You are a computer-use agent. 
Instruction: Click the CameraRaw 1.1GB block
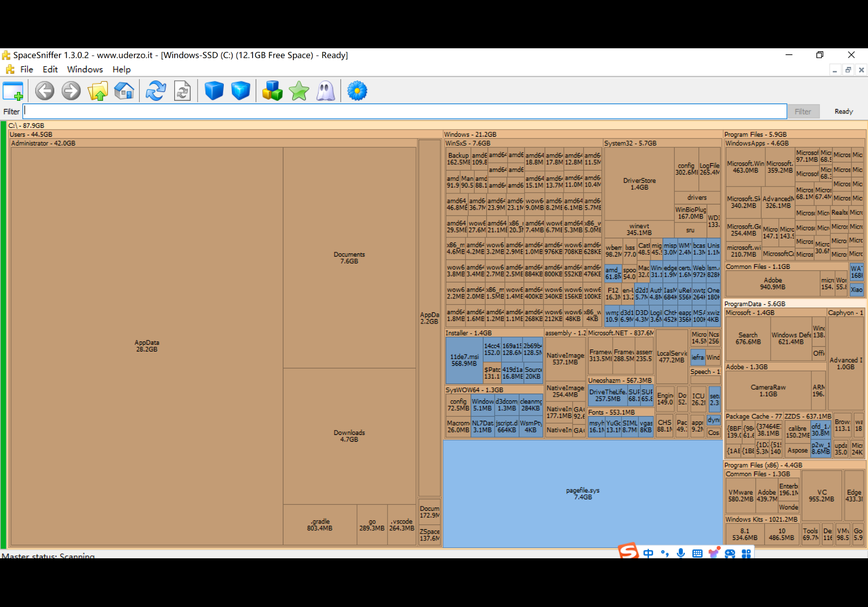(x=768, y=390)
